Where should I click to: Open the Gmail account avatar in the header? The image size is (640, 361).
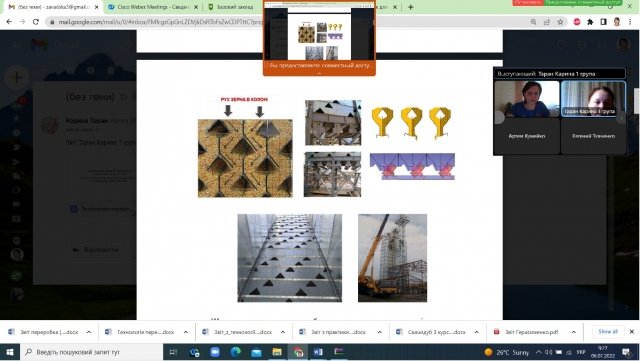click(x=623, y=45)
